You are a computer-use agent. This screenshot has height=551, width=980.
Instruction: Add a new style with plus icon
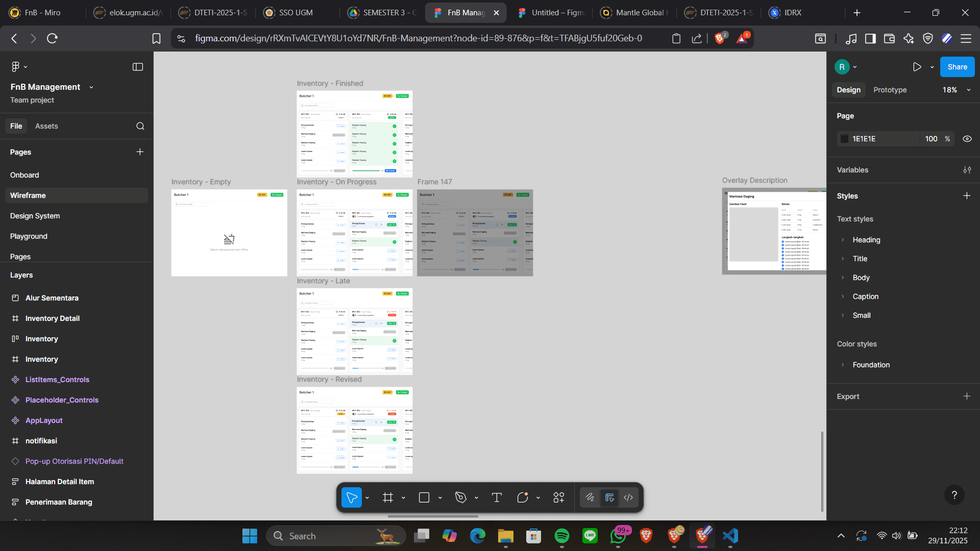click(967, 196)
